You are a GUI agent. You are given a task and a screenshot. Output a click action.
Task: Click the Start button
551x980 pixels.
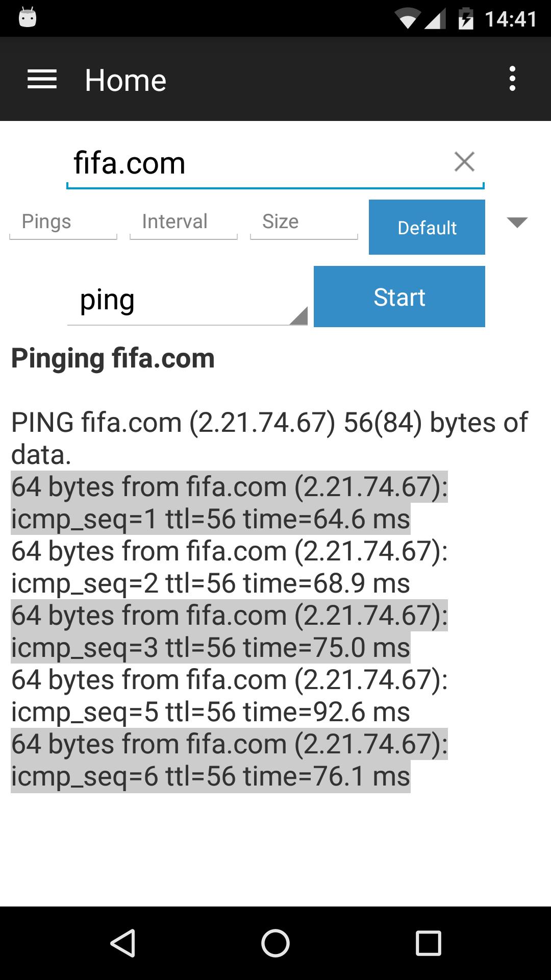click(x=399, y=297)
